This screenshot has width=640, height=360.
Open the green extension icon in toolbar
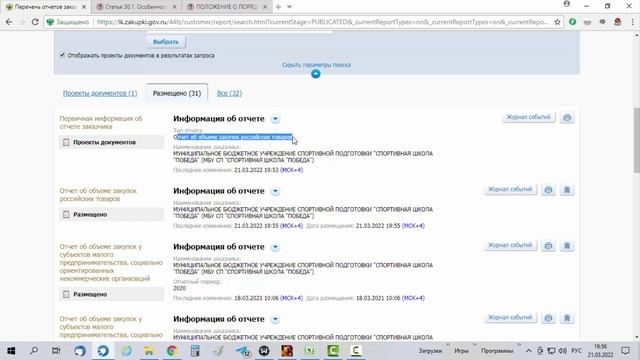coord(572,22)
